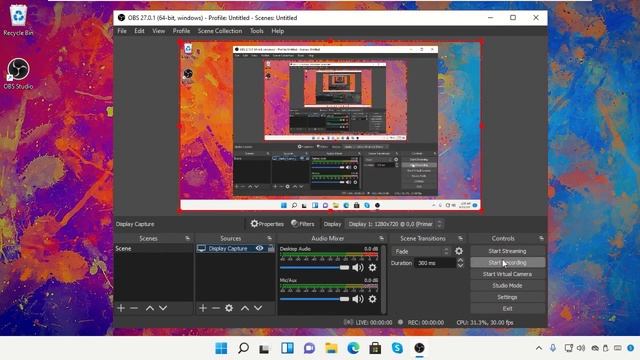Open the Tools menu
This screenshot has width=640, height=360.
pos(257,31)
